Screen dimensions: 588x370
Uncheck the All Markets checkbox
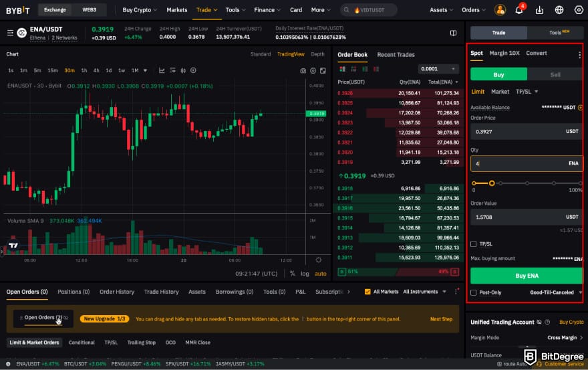coord(367,292)
